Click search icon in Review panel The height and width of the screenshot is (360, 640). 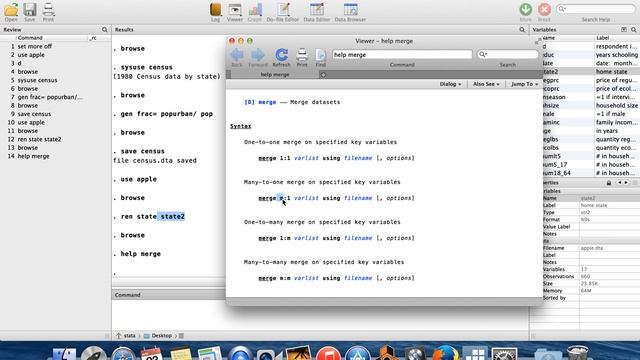click(x=104, y=30)
